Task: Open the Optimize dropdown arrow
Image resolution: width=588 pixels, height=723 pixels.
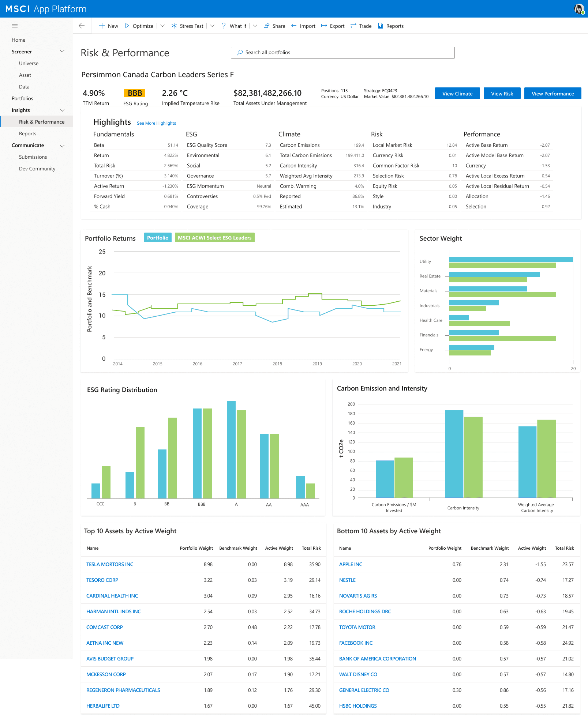Action: point(162,26)
